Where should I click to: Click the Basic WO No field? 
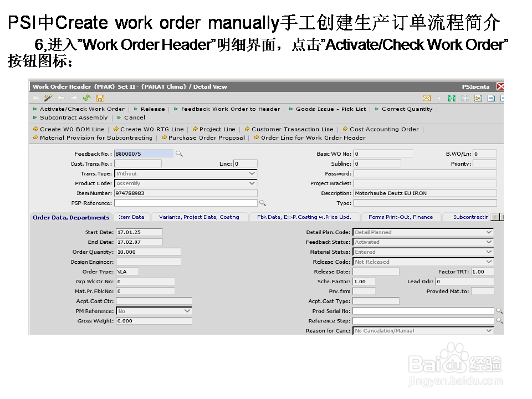(x=383, y=154)
